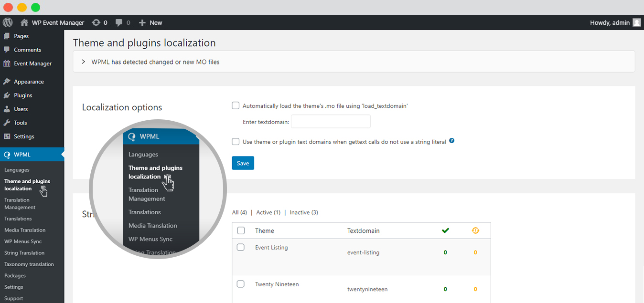Open the Languages submenu item
This screenshot has width=644, height=303.
(x=17, y=170)
